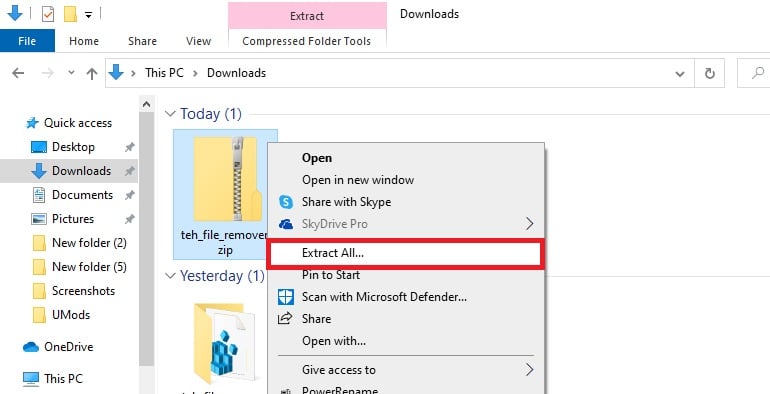Screen dimensions: 770x394
Task: Click the New folder icon in quick toolbar
Action: pos(70,14)
